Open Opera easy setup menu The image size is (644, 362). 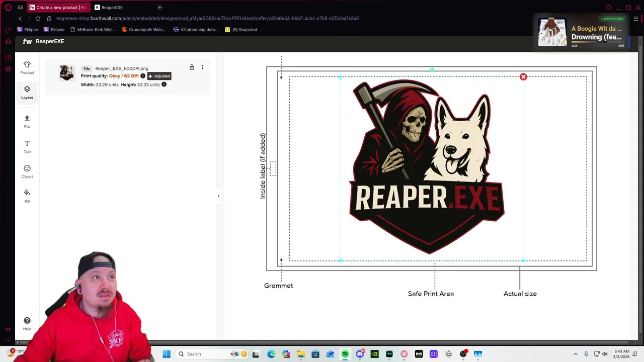pos(636,19)
